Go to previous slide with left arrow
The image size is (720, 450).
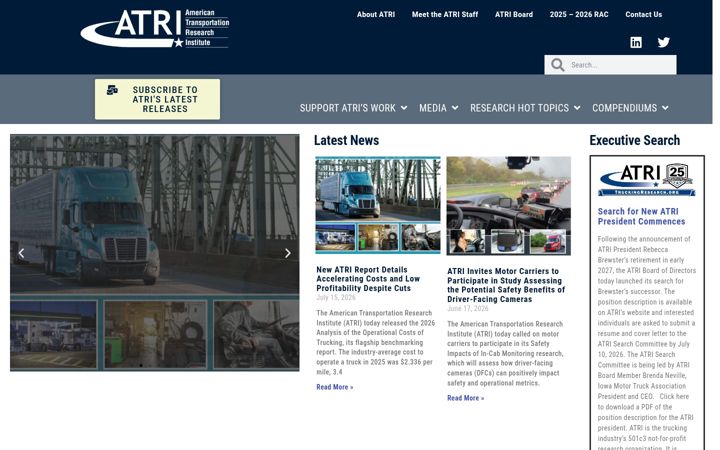pos(21,253)
